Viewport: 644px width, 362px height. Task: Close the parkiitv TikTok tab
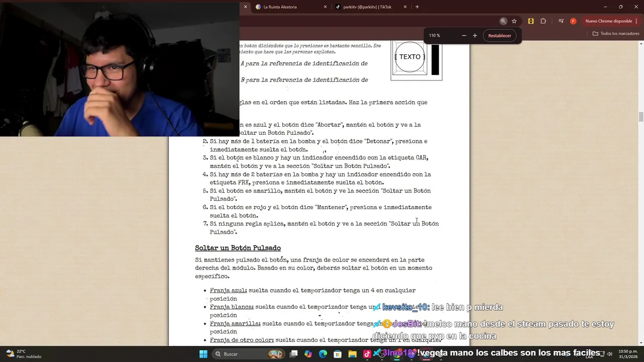point(405,7)
